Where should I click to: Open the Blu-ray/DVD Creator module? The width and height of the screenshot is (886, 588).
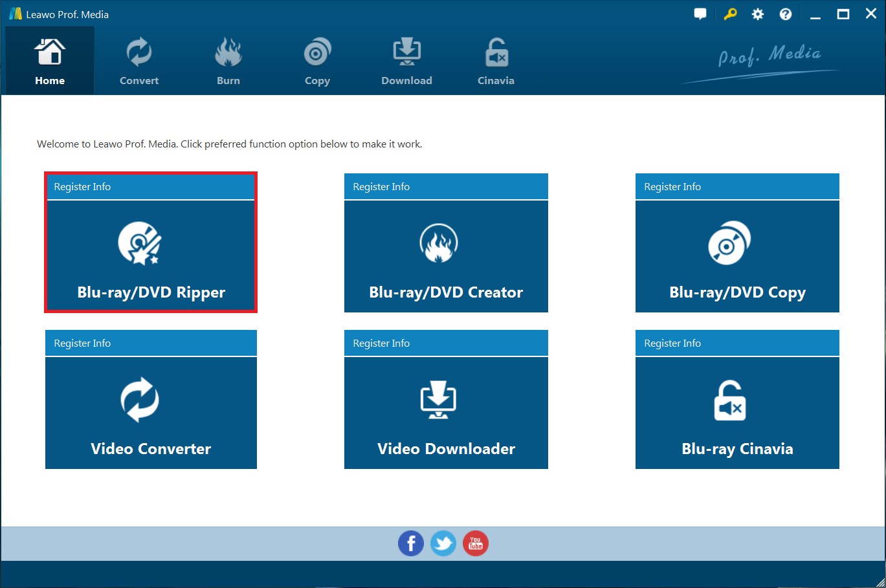[x=445, y=256]
